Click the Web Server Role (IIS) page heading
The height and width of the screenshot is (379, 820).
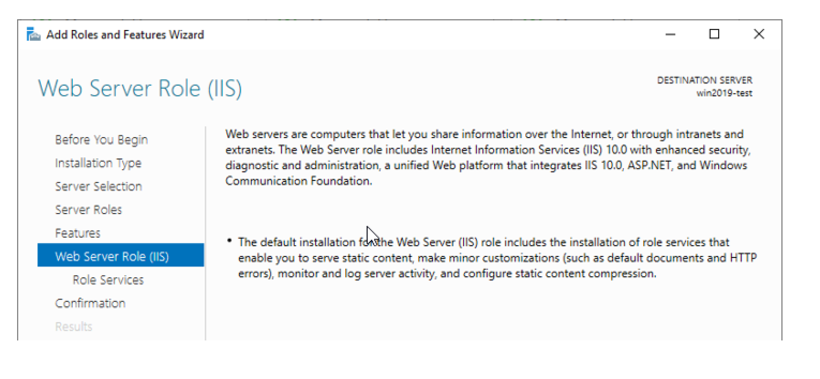(x=140, y=88)
